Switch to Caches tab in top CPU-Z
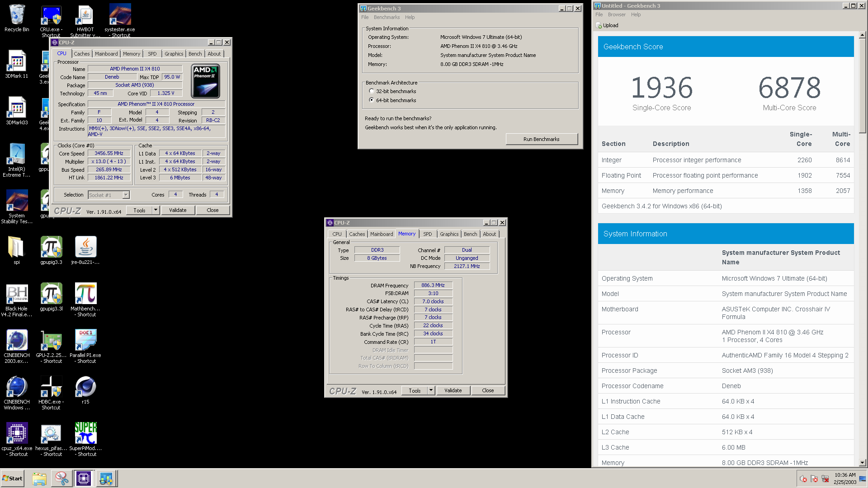The height and width of the screenshot is (488, 868). point(82,54)
